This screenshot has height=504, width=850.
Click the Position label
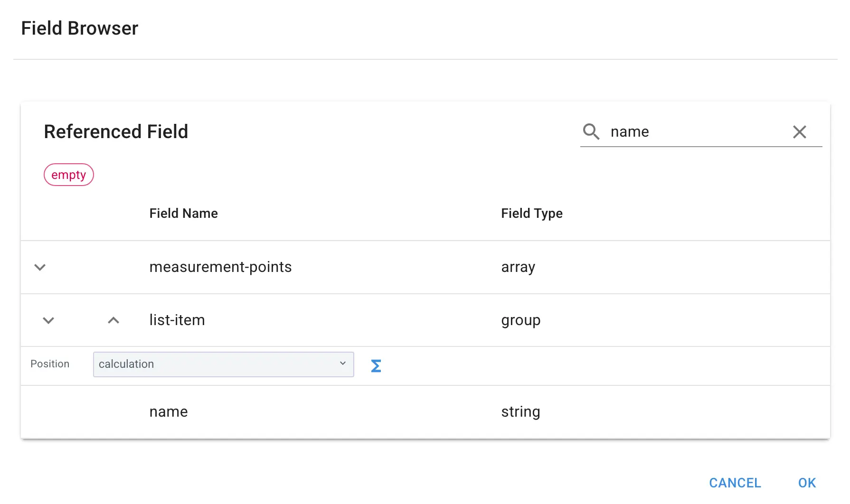click(x=50, y=364)
